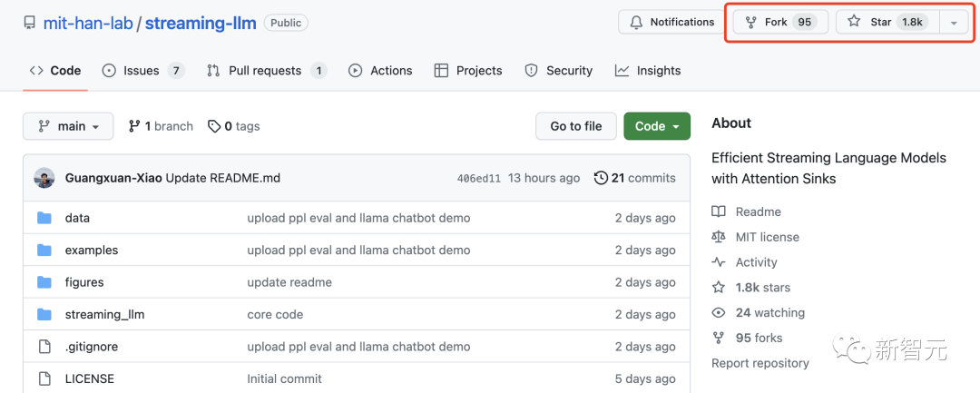Click the MIT license scale icon
980x393 pixels.
pos(719,237)
